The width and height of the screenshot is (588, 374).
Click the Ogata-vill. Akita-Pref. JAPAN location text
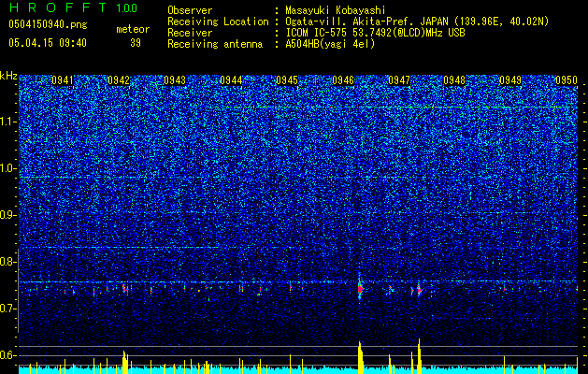point(417,22)
